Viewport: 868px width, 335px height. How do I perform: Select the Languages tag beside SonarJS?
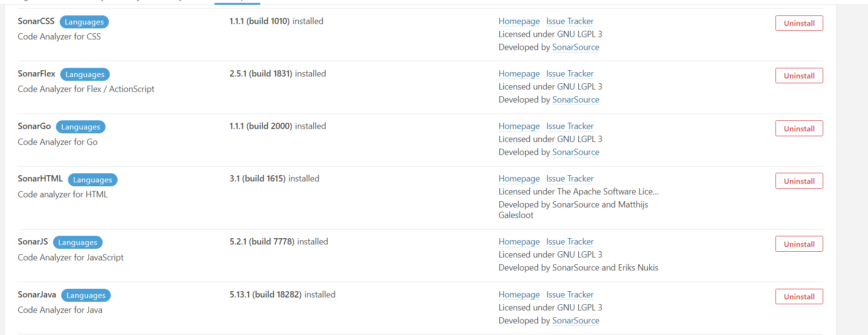(78, 243)
